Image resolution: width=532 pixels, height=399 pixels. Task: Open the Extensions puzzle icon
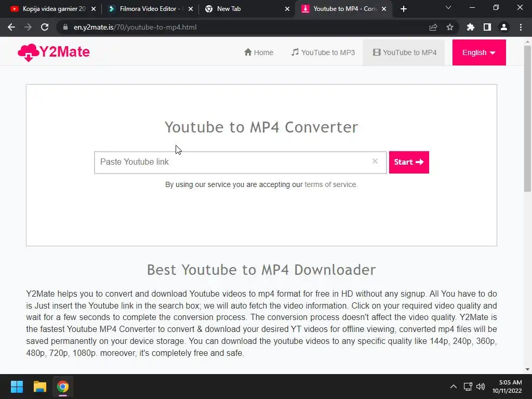point(470,27)
